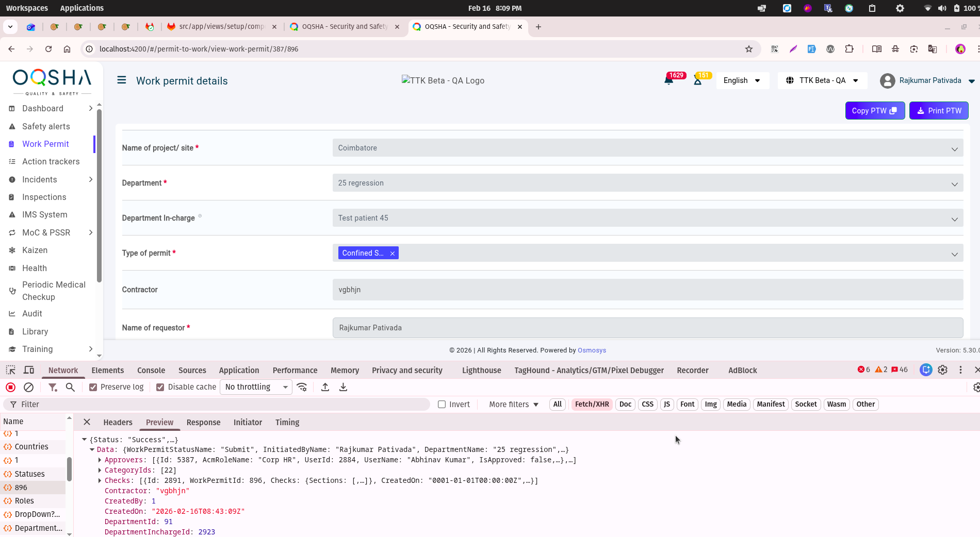Uncheck the Preserve log checkbox
The image size is (980, 537).
click(93, 387)
